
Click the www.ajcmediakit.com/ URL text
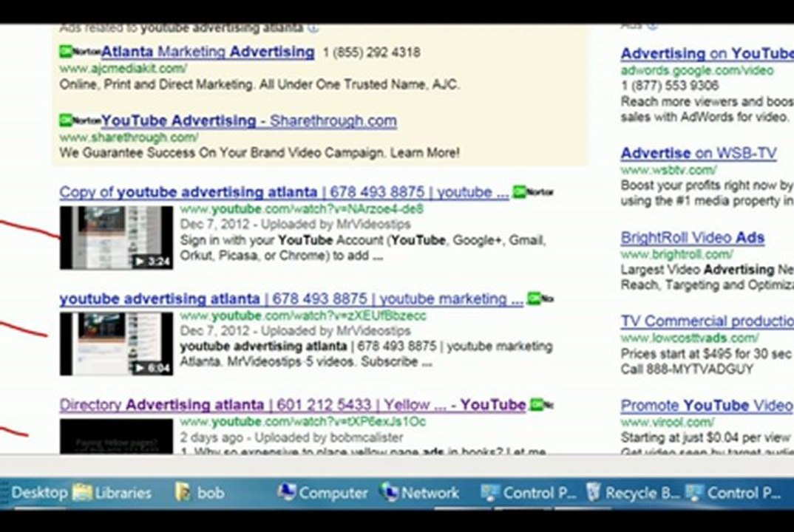pyautogui.click(x=123, y=68)
